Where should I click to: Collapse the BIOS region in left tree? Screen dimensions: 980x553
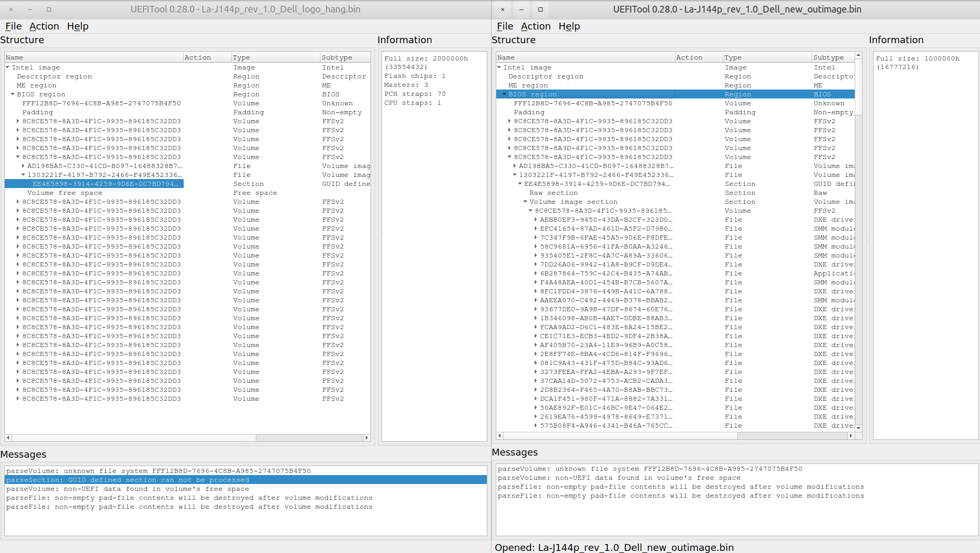[x=13, y=94]
